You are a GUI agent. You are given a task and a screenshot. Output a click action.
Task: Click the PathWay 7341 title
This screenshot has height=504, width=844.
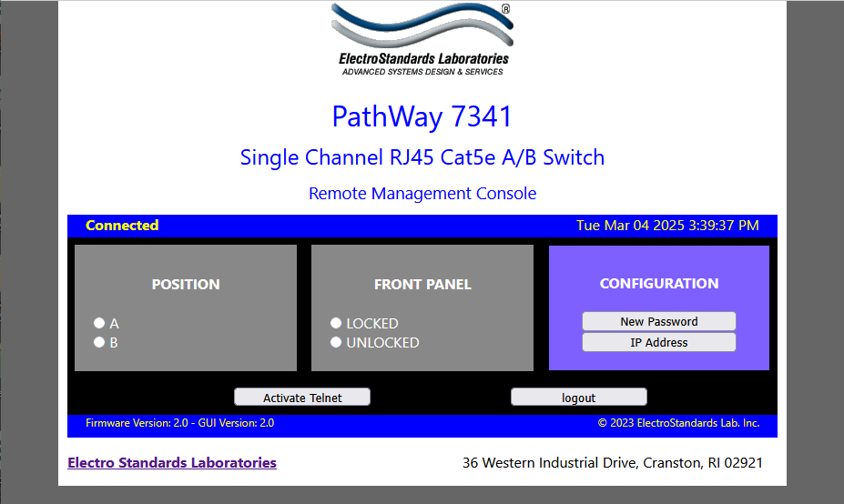(x=422, y=116)
